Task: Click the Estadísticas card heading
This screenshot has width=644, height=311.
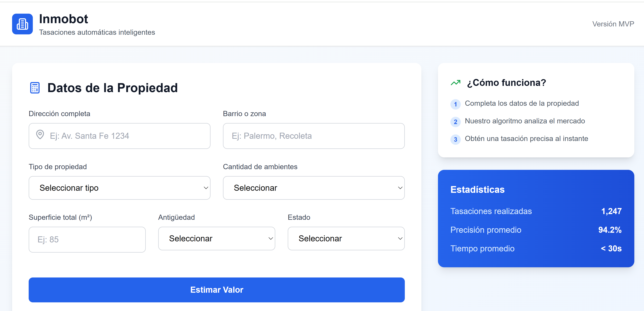Action: [477, 190]
